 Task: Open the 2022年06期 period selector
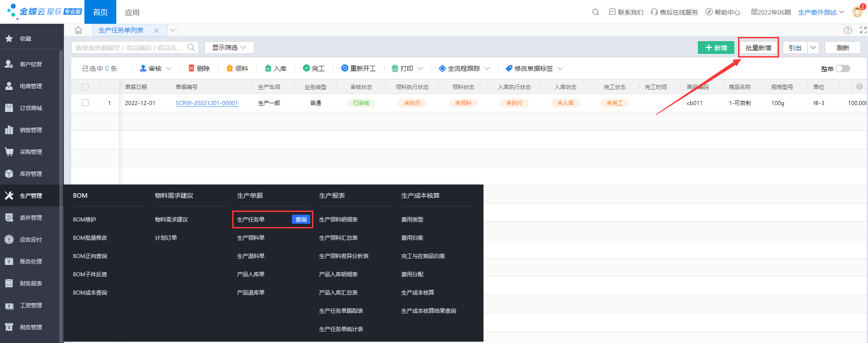(x=771, y=12)
